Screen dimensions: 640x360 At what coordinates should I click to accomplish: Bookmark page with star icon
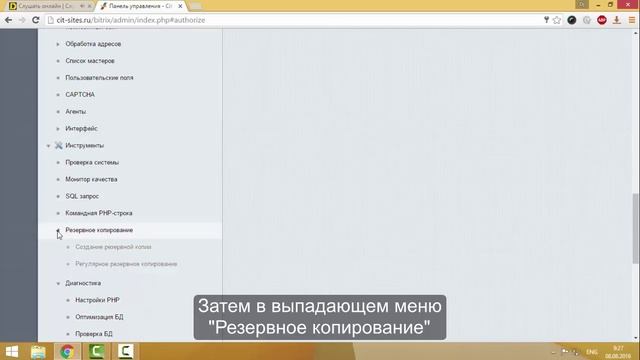tap(557, 20)
